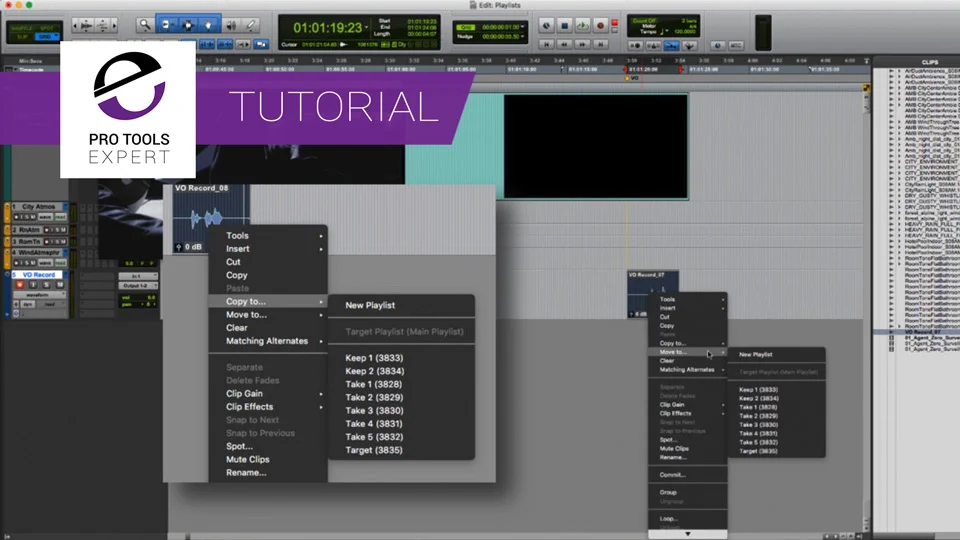Open the In 1 input selector

(138, 276)
